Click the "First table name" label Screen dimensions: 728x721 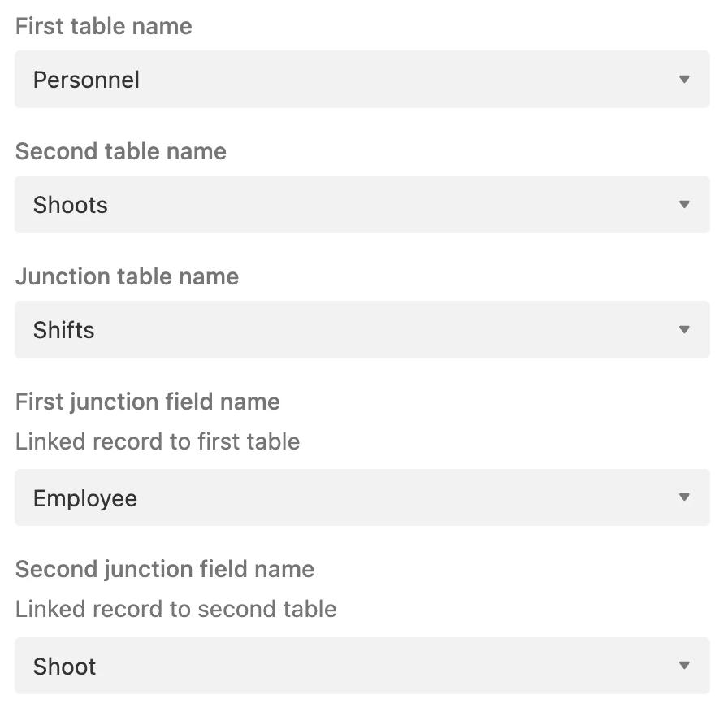pos(104,26)
